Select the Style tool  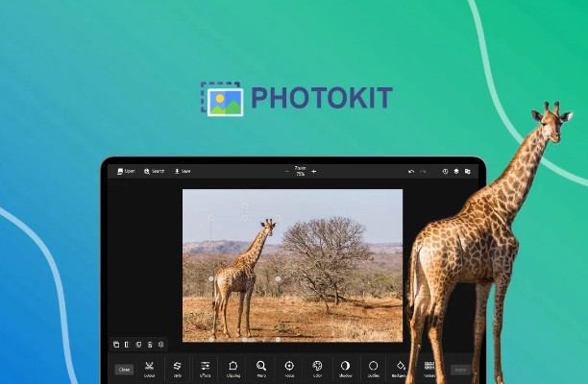click(178, 367)
